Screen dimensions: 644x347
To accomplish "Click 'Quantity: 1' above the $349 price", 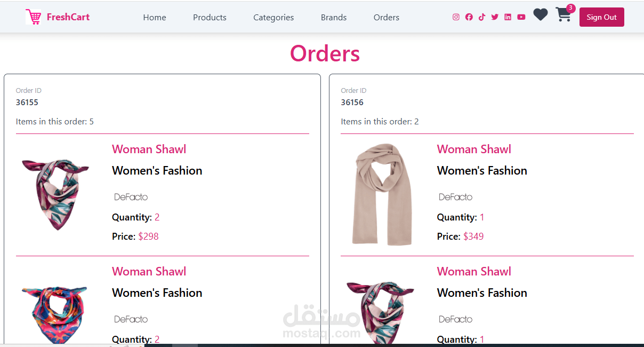I will (461, 217).
